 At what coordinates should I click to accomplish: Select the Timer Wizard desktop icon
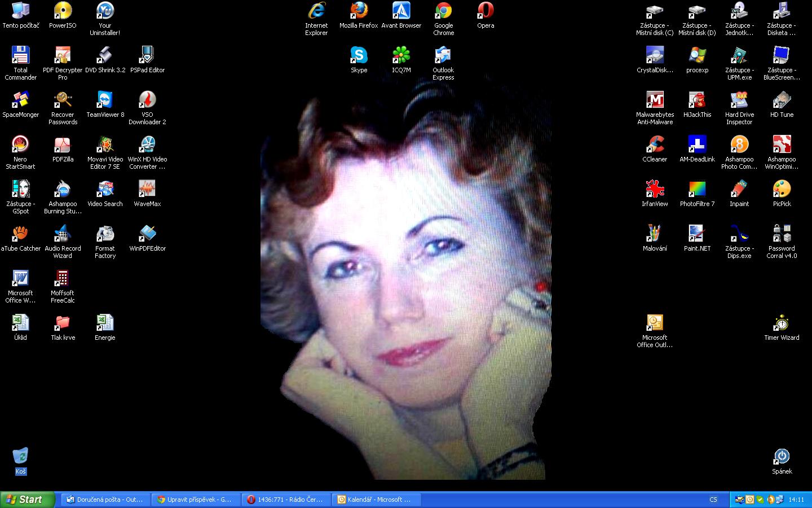(782, 323)
